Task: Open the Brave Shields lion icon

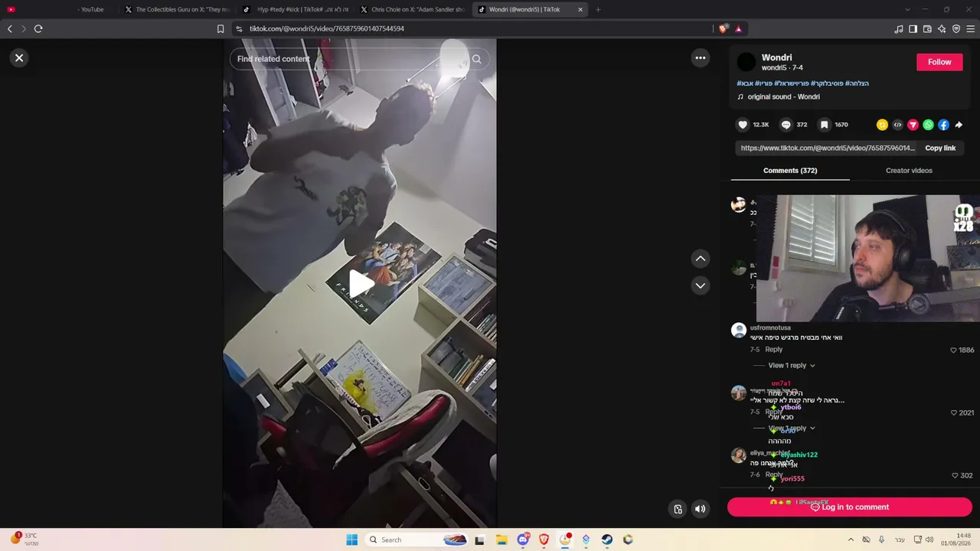Action: 724,29
